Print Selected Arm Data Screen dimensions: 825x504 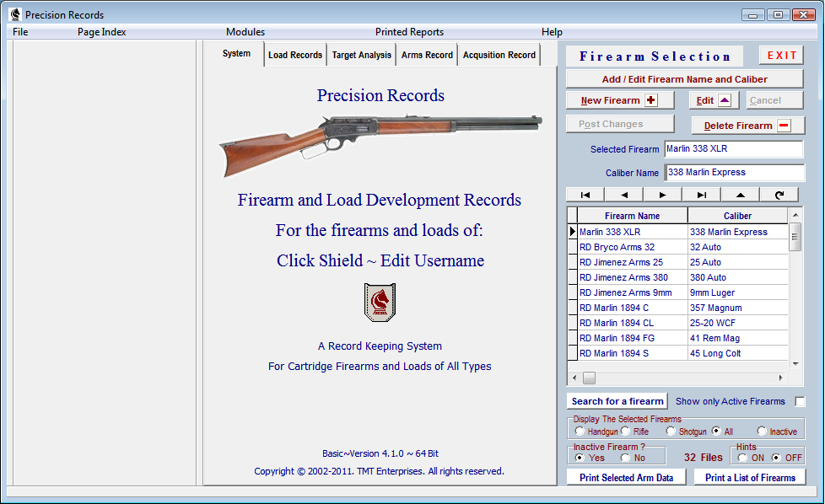click(x=626, y=478)
